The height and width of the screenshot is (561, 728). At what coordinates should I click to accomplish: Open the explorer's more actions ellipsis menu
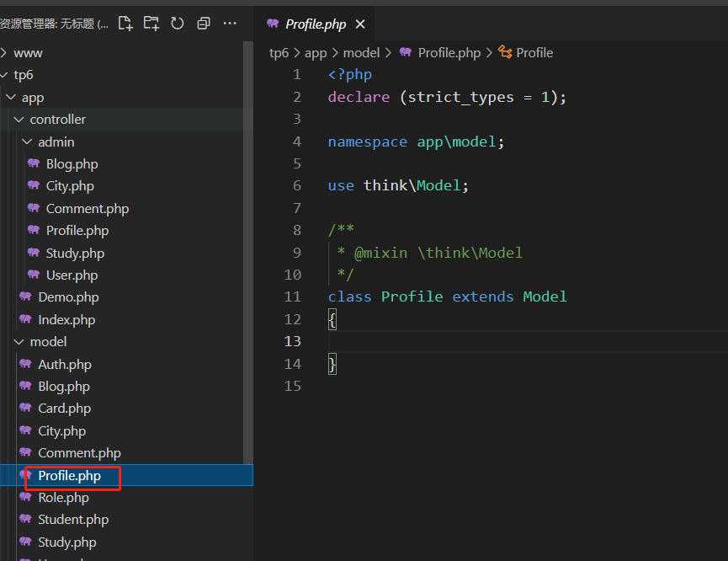click(x=230, y=24)
